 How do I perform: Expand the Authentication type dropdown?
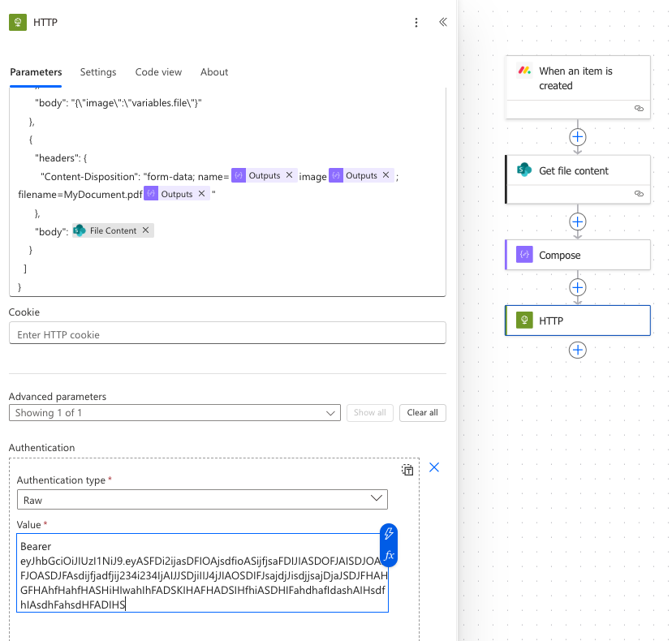[202, 499]
